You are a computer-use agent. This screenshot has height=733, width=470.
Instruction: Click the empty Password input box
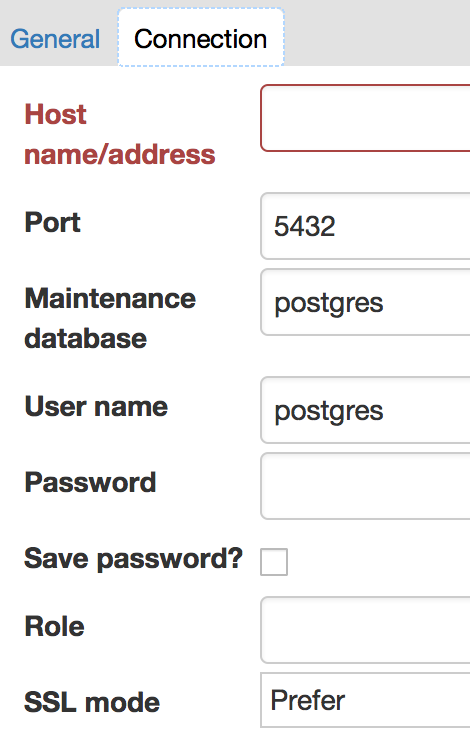[x=365, y=486]
